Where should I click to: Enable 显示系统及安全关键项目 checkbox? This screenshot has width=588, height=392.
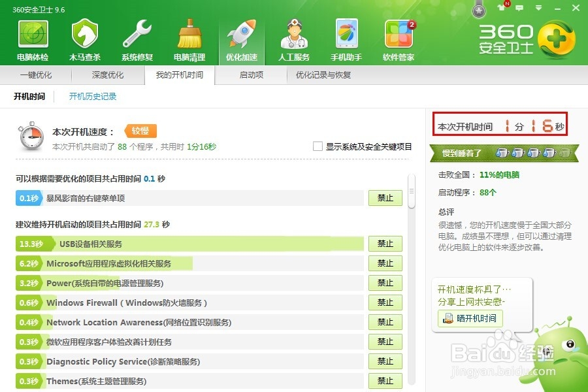(x=317, y=146)
